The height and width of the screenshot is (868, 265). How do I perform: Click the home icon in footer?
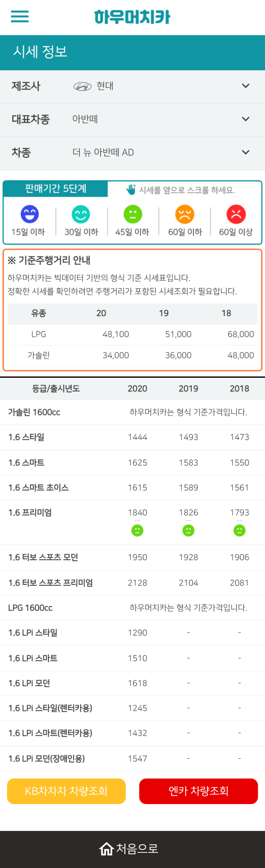(106, 849)
